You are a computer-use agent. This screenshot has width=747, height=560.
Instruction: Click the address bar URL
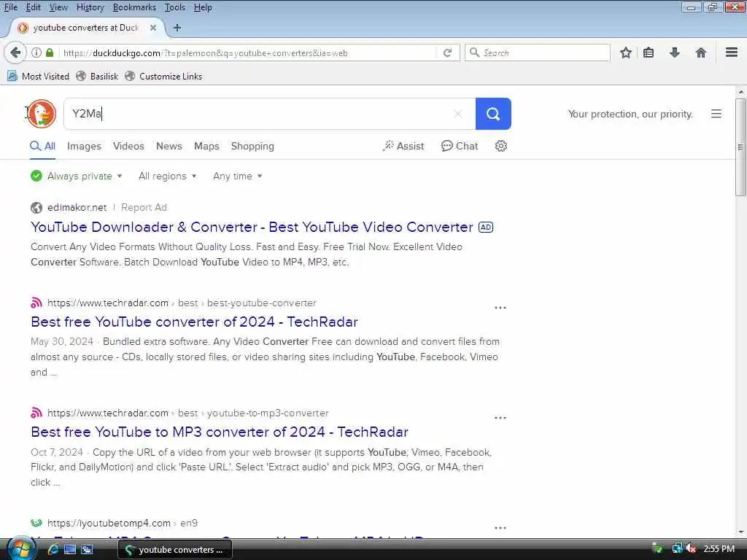pos(205,53)
